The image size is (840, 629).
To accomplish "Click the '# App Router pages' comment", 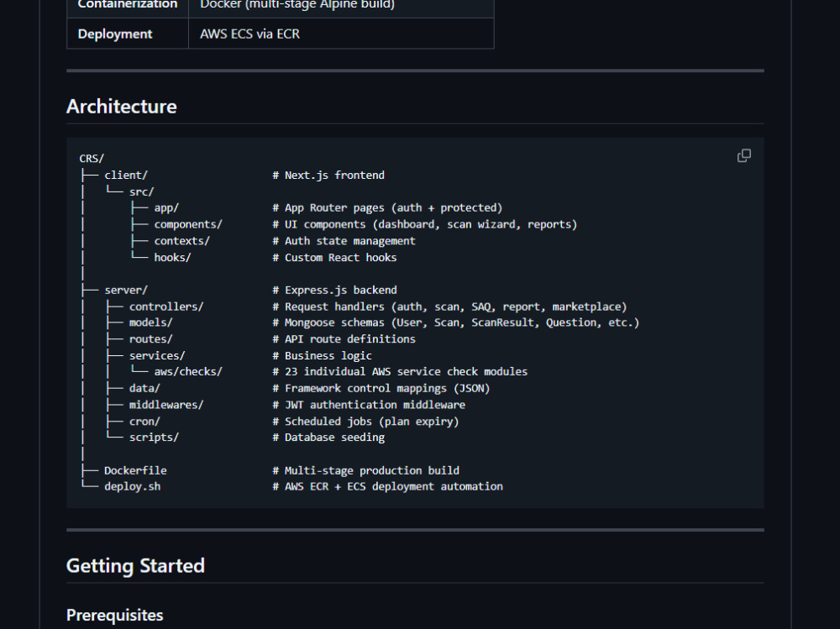I will pyautogui.click(x=387, y=208).
